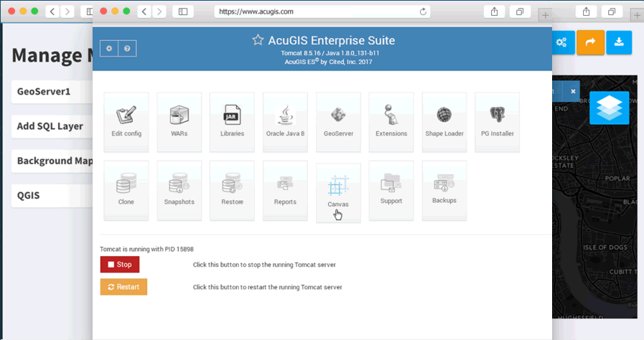Select Background Map in back window
The width and height of the screenshot is (644, 340).
[52, 161]
